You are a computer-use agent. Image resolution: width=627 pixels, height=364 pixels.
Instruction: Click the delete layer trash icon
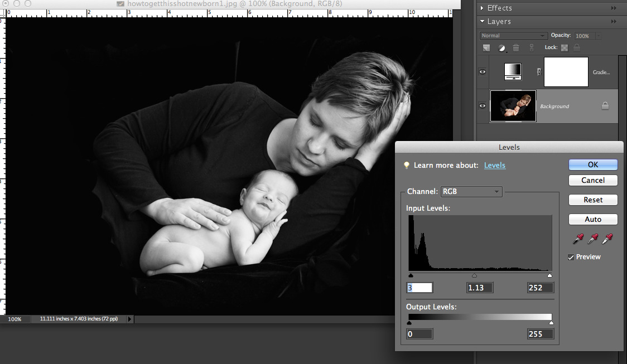(x=516, y=48)
